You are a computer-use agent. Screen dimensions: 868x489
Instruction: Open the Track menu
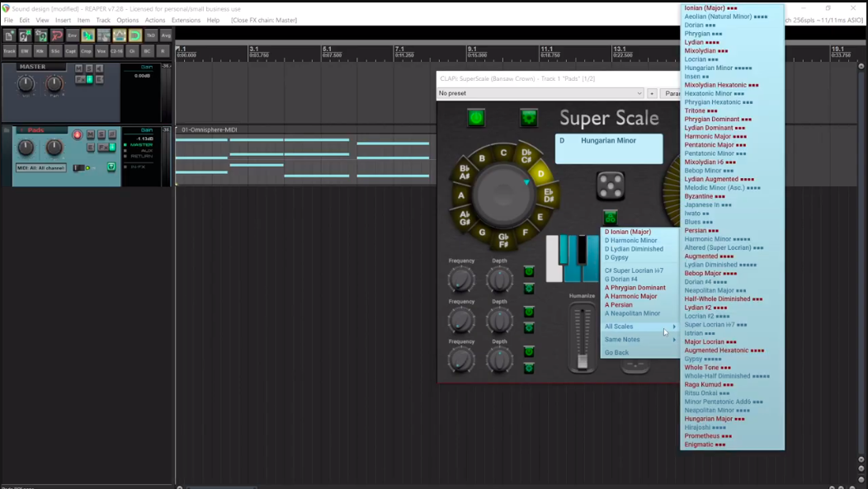click(103, 20)
